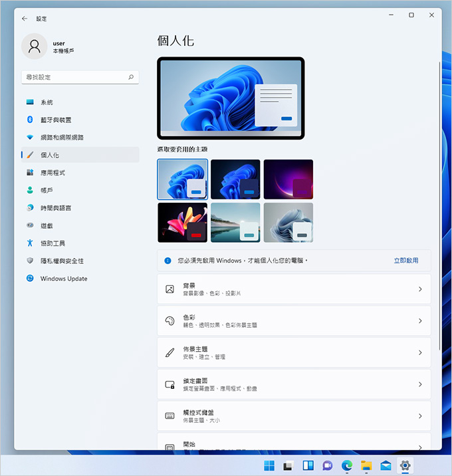
Task: Select 時間與語言 in the sidebar
Action: coord(80,208)
